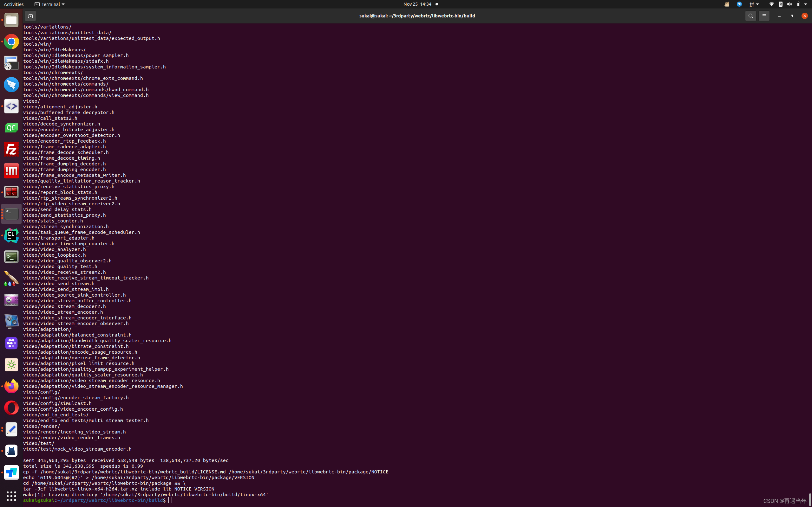Image resolution: width=812 pixels, height=507 pixels.
Task: Click the Show Applications grid icon
Action: click(x=11, y=496)
